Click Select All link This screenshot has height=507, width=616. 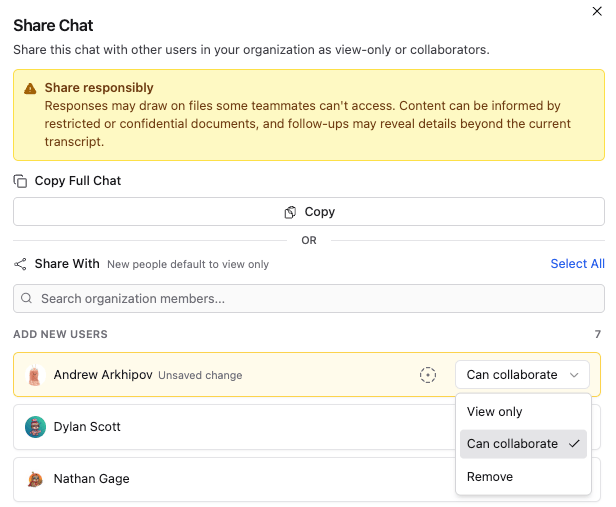pos(577,264)
